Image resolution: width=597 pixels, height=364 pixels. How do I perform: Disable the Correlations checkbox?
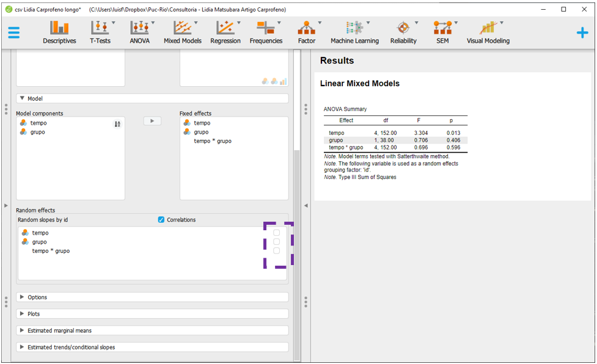tap(161, 220)
